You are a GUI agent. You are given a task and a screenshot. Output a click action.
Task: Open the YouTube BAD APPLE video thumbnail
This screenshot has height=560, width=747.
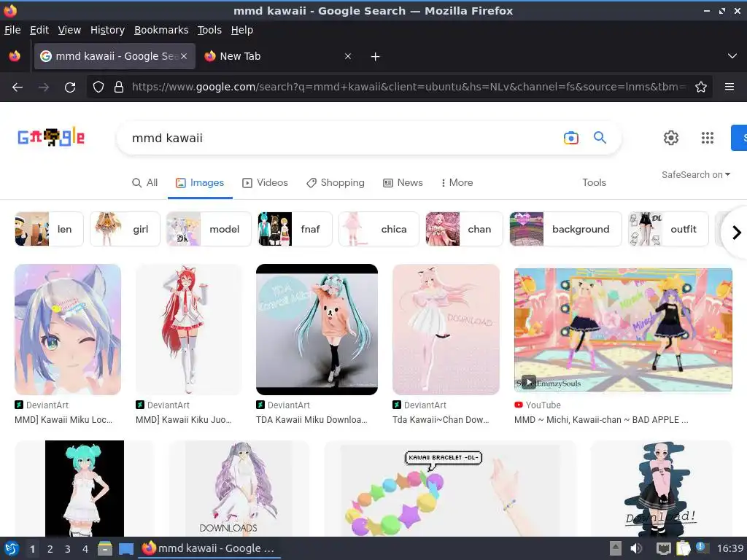[x=623, y=330]
